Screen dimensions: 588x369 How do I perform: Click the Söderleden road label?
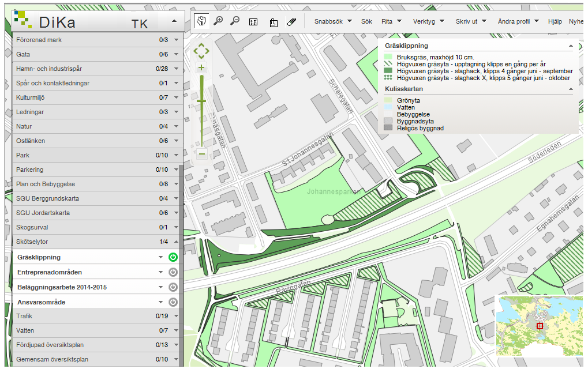545,152
